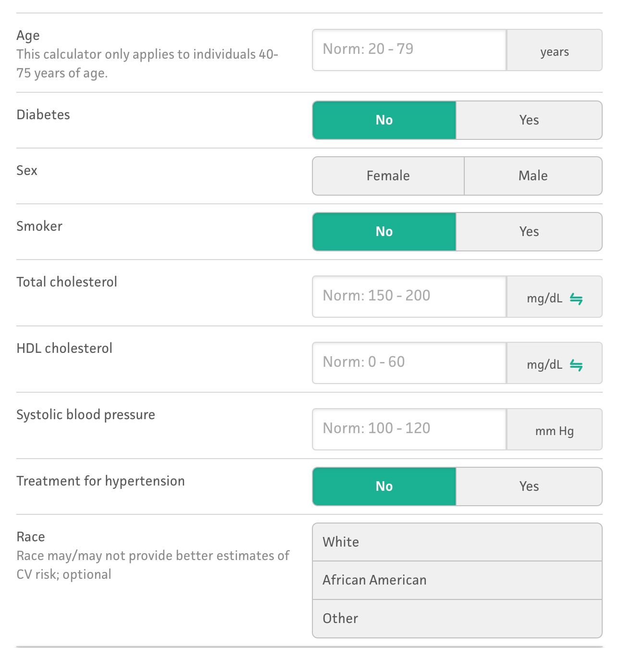Mark Smoker as No
This screenshot has width=644, height=648.
384,232
